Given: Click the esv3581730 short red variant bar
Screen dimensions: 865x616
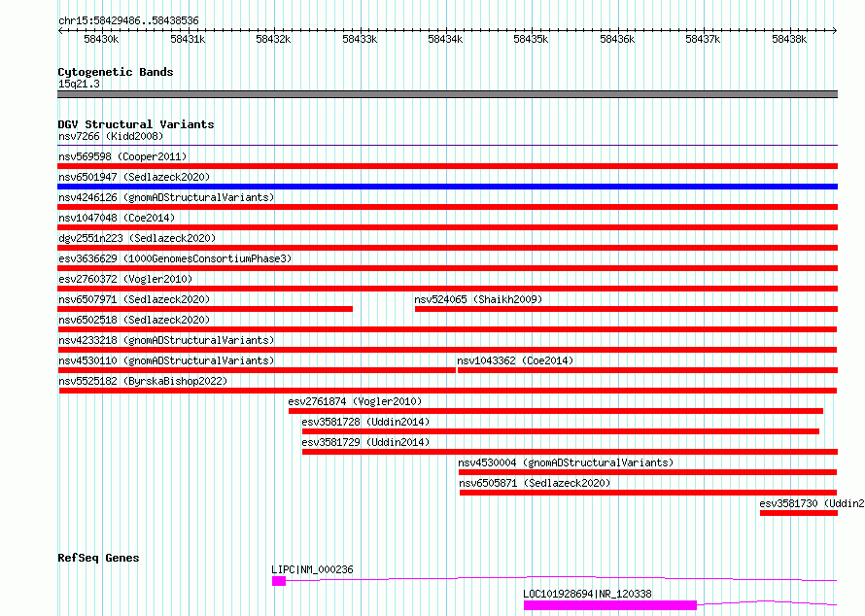Looking at the screenshot, I should (x=799, y=513).
